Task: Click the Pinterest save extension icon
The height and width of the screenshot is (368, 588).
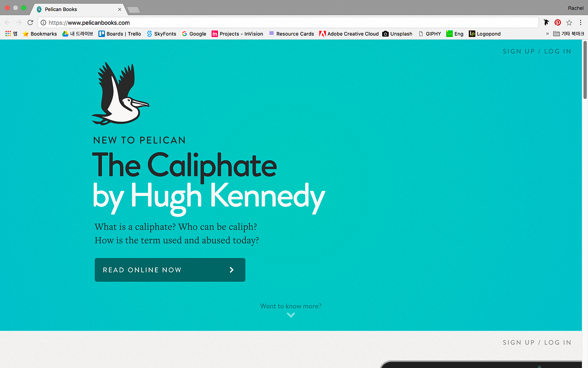Action: click(557, 22)
